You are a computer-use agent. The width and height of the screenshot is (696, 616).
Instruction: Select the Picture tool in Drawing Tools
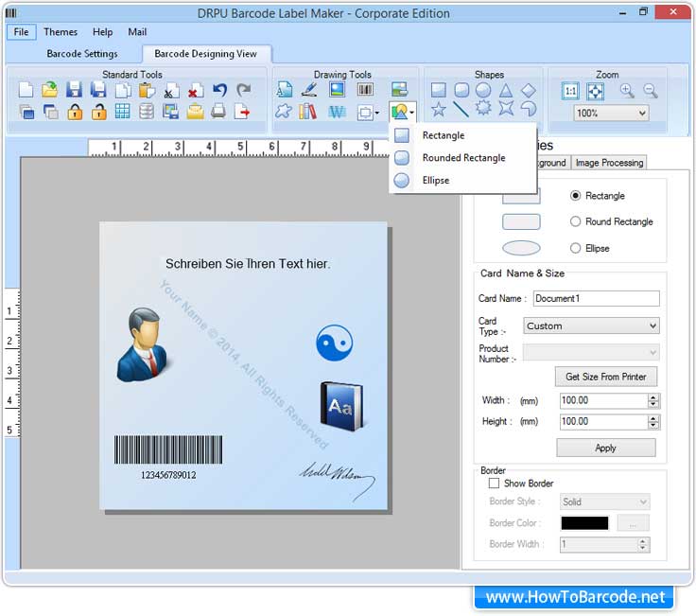(x=338, y=89)
